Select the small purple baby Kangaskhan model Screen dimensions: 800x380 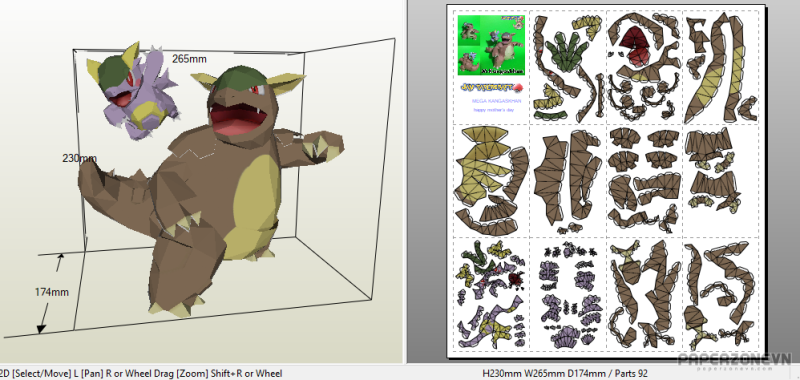coord(134,92)
